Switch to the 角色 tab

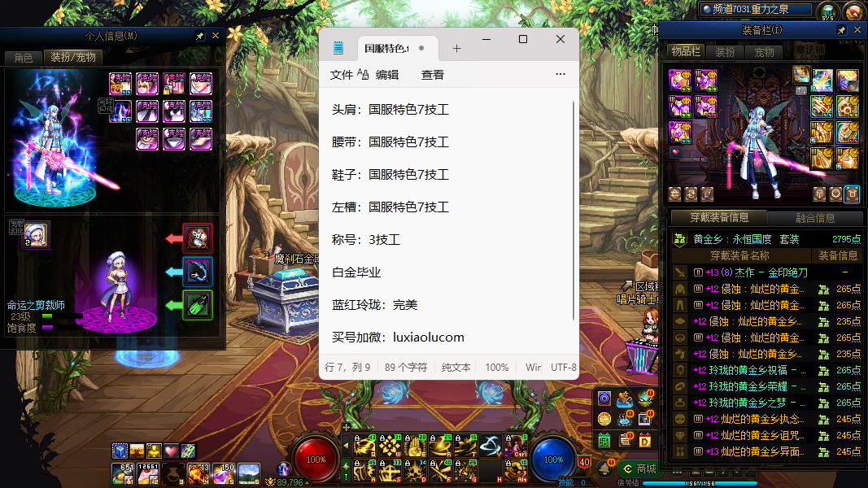23,58
